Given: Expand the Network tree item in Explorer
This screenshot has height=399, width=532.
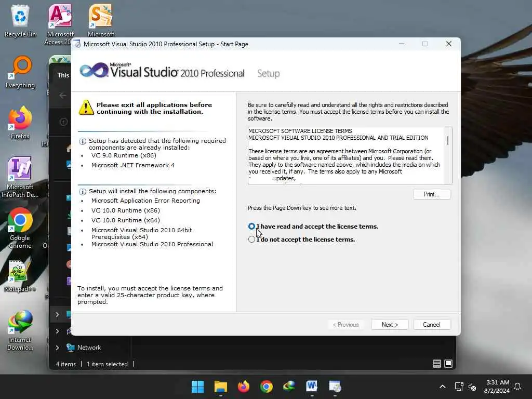Looking at the screenshot, I should [x=57, y=348].
